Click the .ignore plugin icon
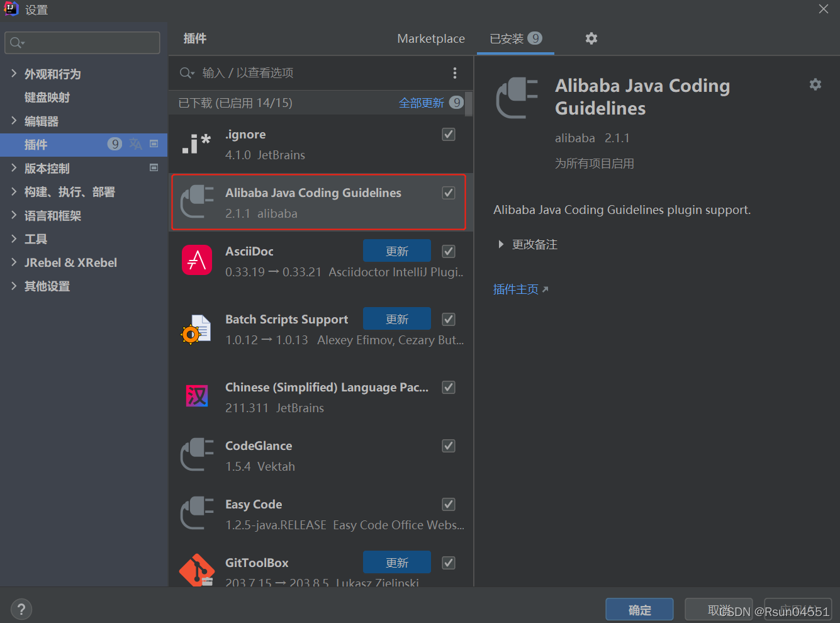Viewport: 840px width, 623px height. (x=196, y=144)
